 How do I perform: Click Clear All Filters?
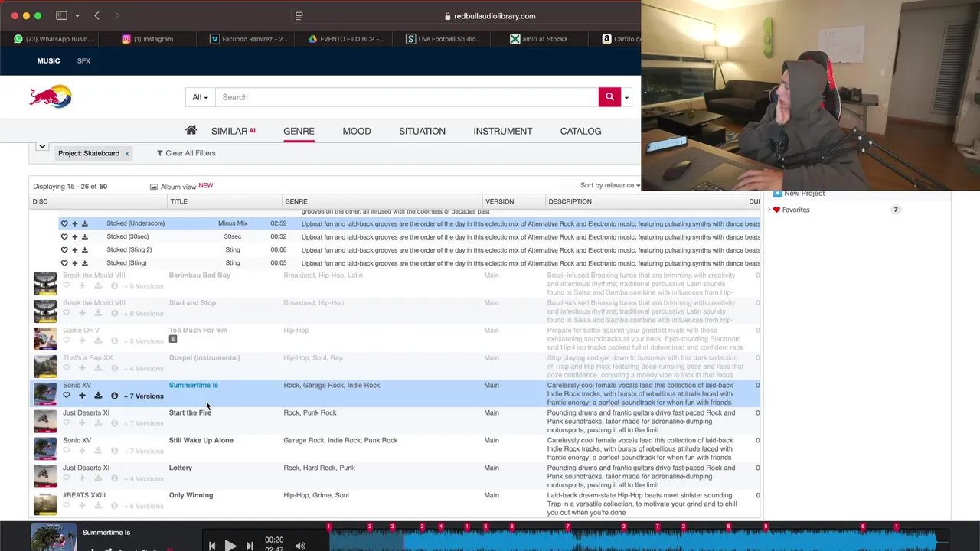pos(186,153)
